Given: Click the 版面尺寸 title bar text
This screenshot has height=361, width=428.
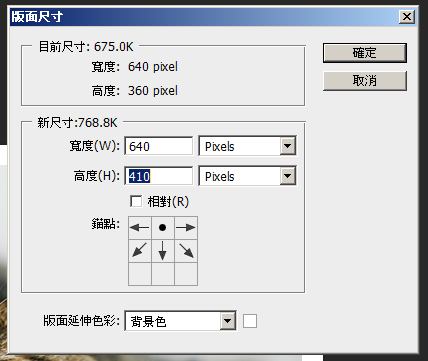Looking at the screenshot, I should [37, 17].
